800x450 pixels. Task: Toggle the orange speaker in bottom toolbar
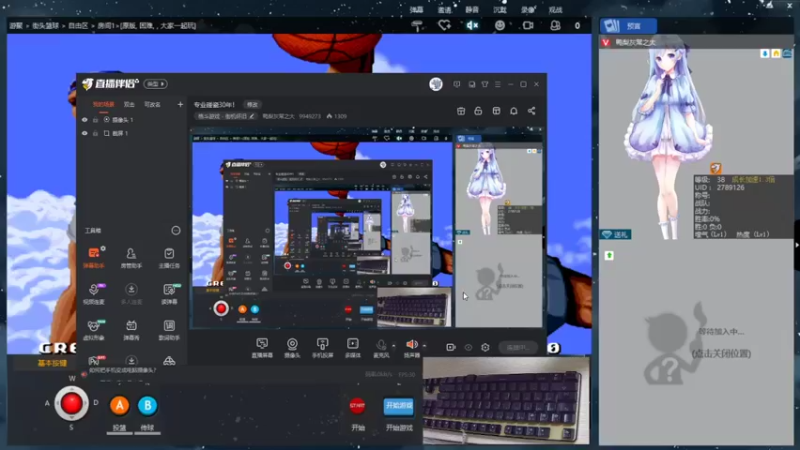tap(411, 347)
